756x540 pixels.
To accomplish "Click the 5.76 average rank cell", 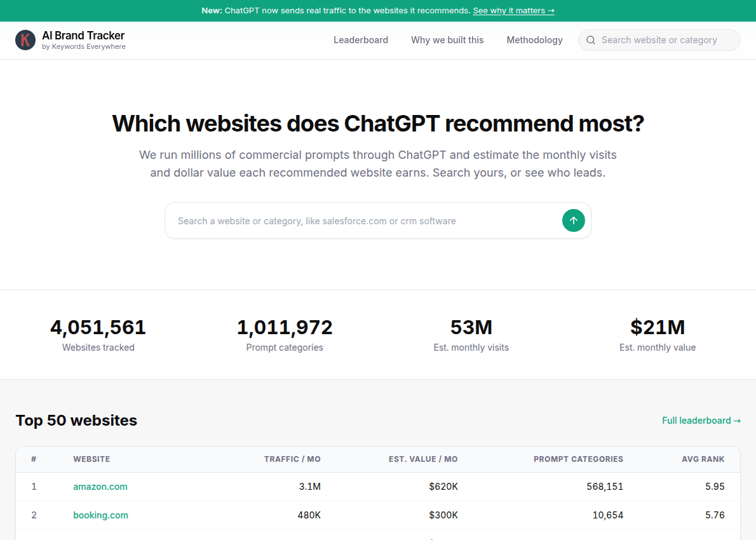I will (715, 515).
